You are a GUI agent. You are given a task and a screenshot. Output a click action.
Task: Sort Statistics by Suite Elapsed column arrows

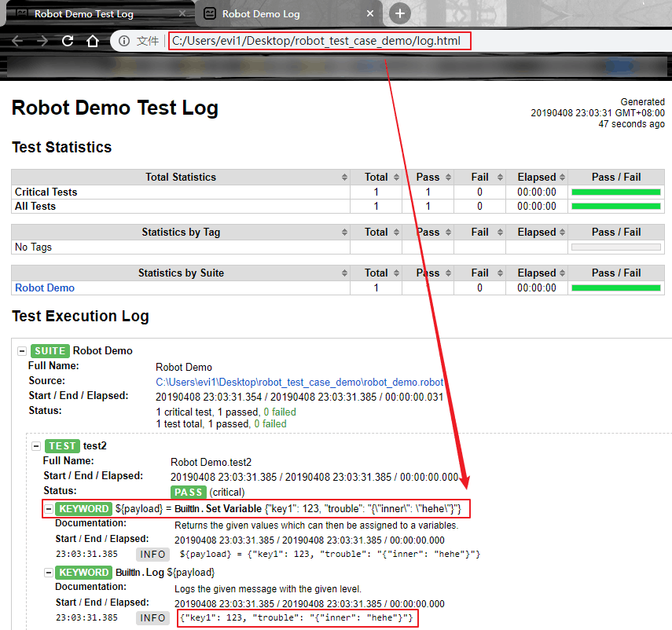point(562,273)
